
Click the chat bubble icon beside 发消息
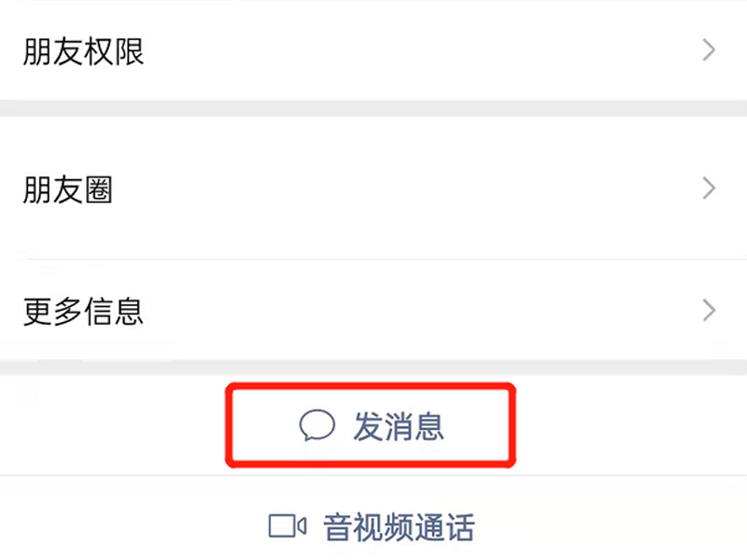(317, 427)
